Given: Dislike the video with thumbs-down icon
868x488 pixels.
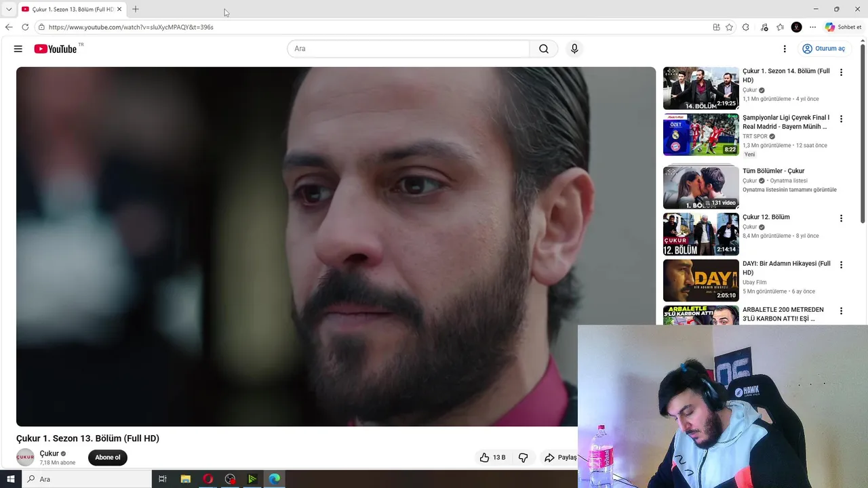Looking at the screenshot, I should point(523,457).
